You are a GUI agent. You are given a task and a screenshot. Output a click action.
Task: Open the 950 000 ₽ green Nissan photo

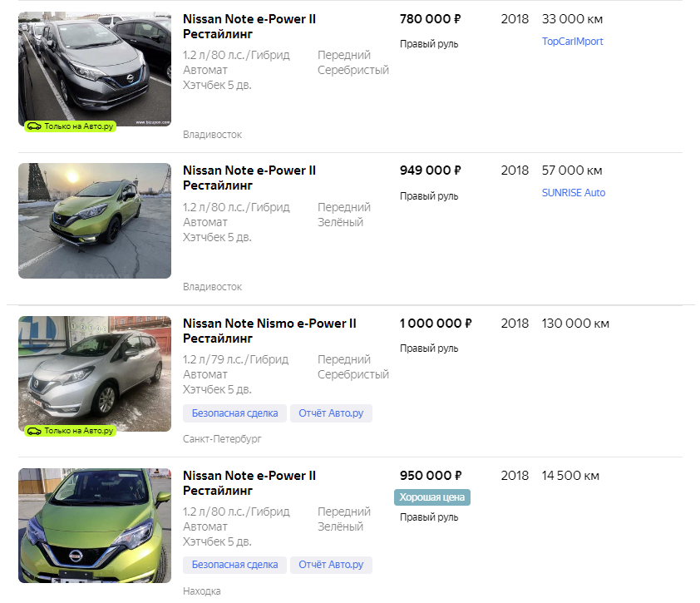[95, 526]
